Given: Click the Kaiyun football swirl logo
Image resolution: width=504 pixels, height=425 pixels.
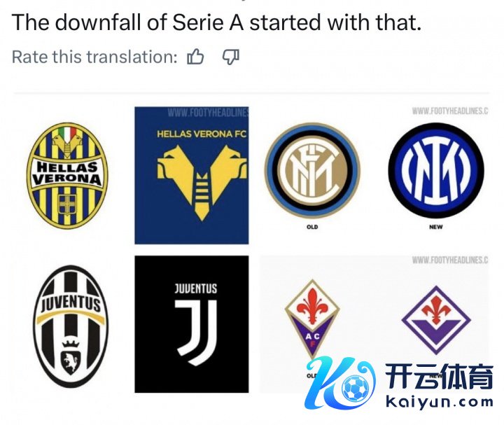Looking at the screenshot, I should tap(340, 382).
